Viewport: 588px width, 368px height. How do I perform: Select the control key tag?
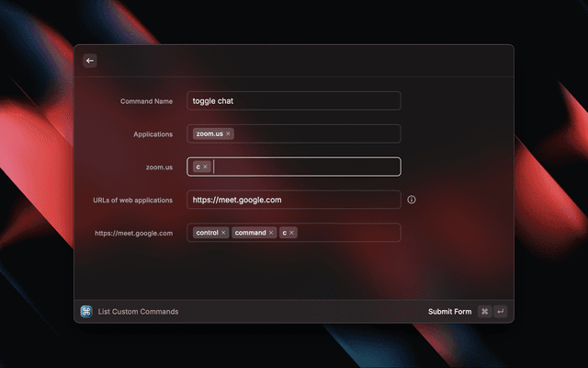click(207, 233)
